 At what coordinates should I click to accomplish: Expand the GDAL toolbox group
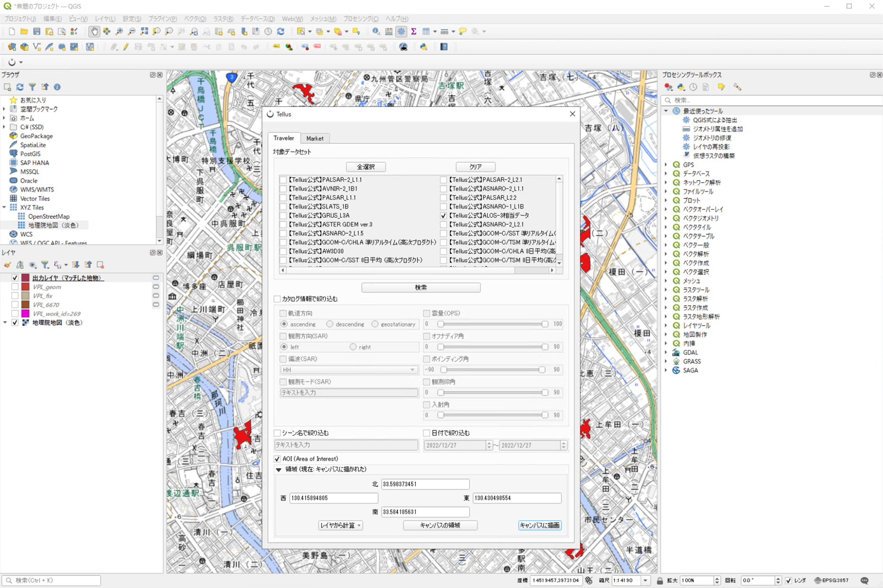tap(666, 353)
